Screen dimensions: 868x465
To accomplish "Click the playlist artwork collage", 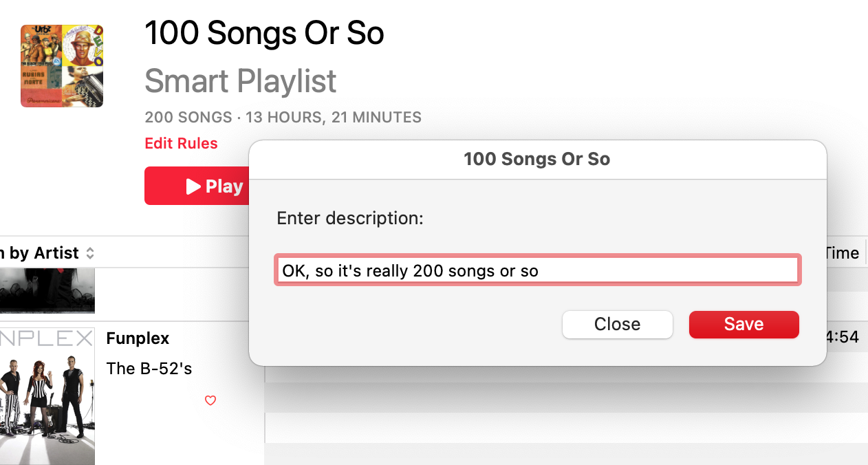I will click(x=62, y=66).
